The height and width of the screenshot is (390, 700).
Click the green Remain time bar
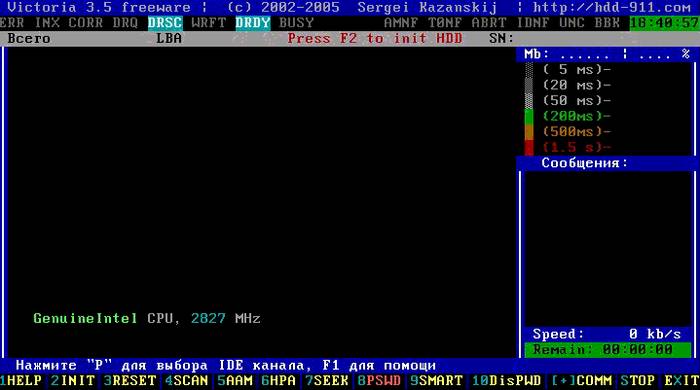[608, 350]
